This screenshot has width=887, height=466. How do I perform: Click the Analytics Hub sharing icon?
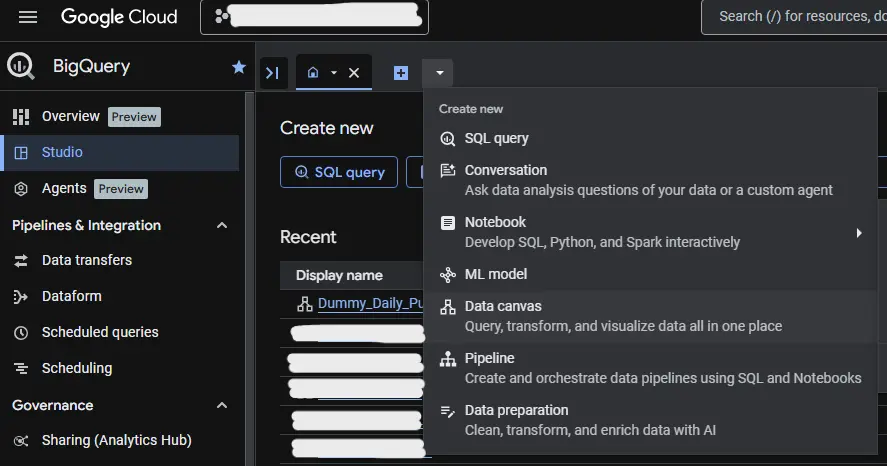(21, 441)
